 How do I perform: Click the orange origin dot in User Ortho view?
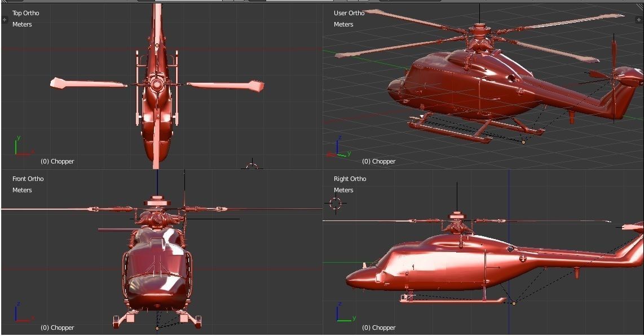click(x=523, y=142)
